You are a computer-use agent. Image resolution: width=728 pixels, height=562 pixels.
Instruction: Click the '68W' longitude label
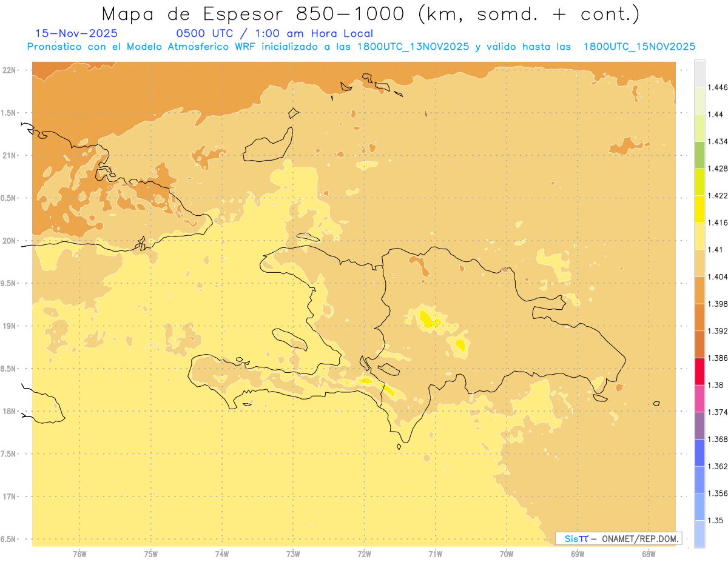649,554
